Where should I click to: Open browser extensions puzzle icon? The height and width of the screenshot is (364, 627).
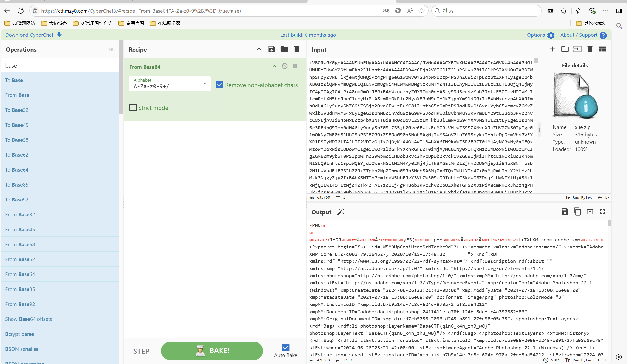(x=564, y=11)
